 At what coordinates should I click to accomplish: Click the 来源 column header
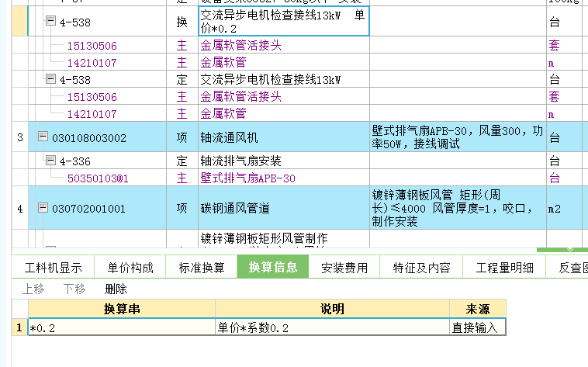coord(478,309)
